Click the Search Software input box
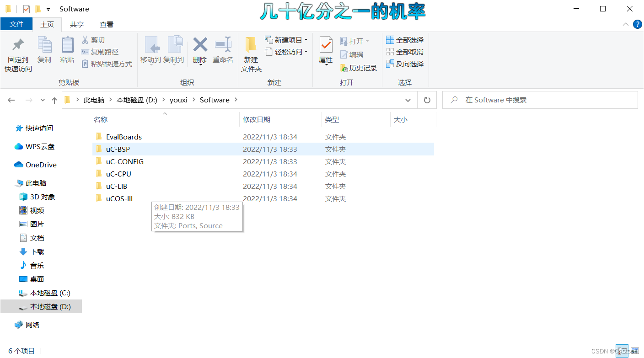This screenshot has width=644, height=358. pyautogui.click(x=540, y=100)
